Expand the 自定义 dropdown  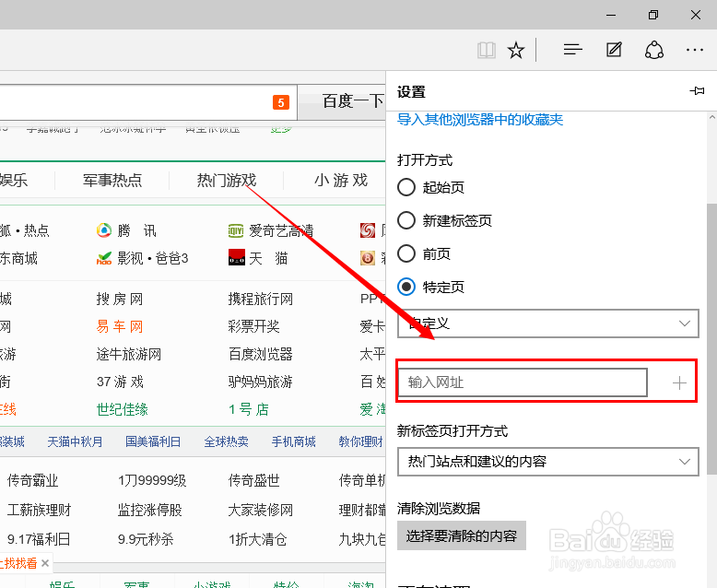[547, 323]
